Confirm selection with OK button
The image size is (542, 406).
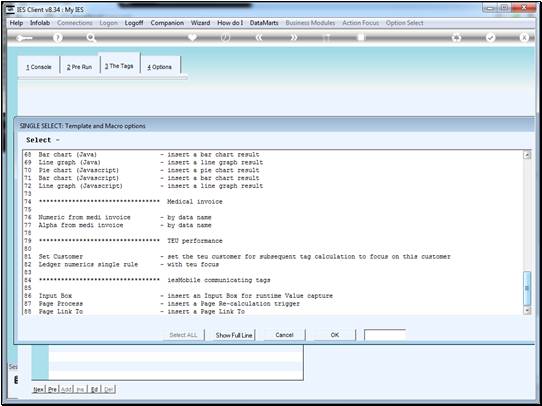click(335, 335)
